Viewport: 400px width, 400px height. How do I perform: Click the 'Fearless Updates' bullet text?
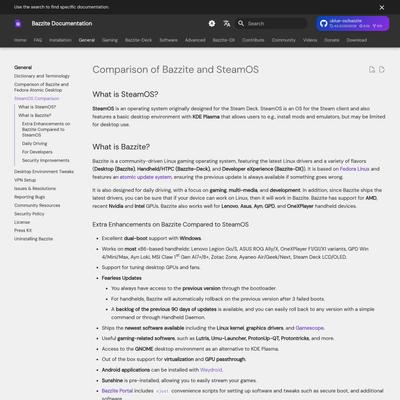coord(122,278)
